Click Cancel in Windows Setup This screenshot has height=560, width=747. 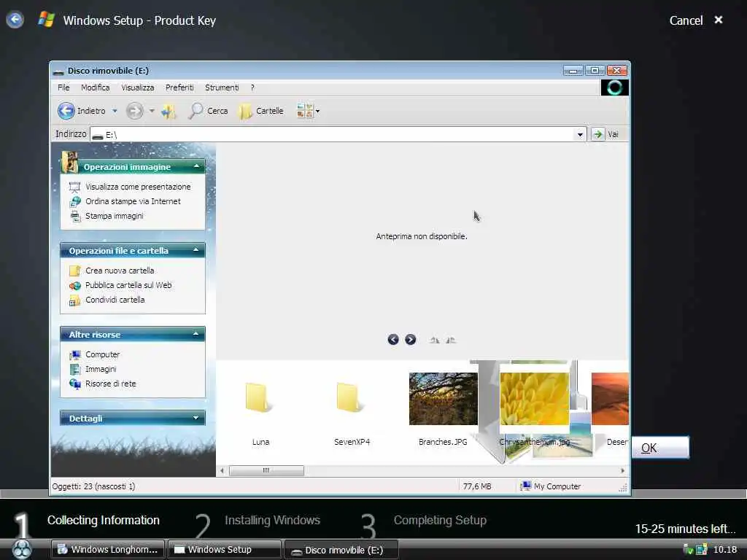click(686, 20)
